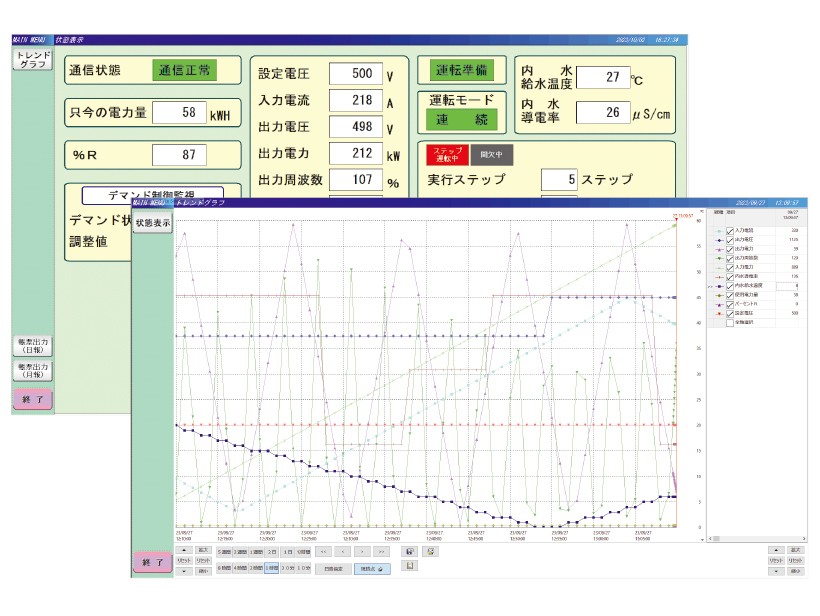Toggle the 内水導電率 series checkbox
This screenshot has width=820, height=616.
click(x=730, y=277)
